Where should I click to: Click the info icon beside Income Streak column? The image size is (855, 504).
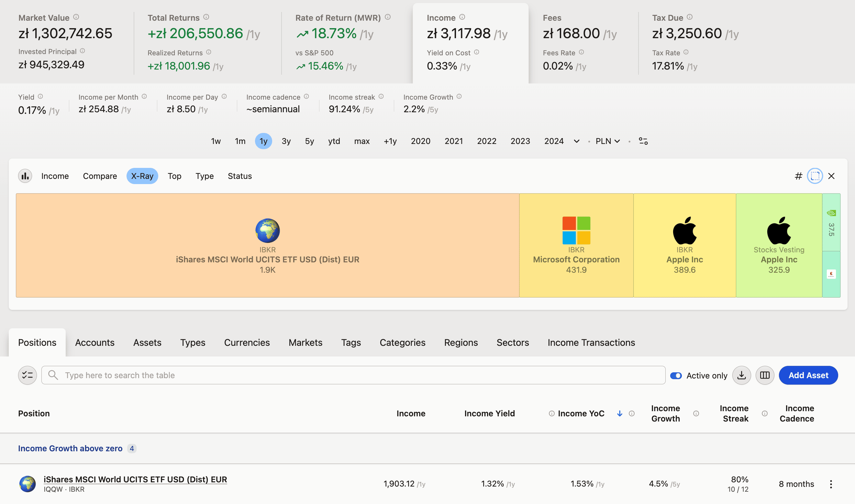pyautogui.click(x=764, y=413)
